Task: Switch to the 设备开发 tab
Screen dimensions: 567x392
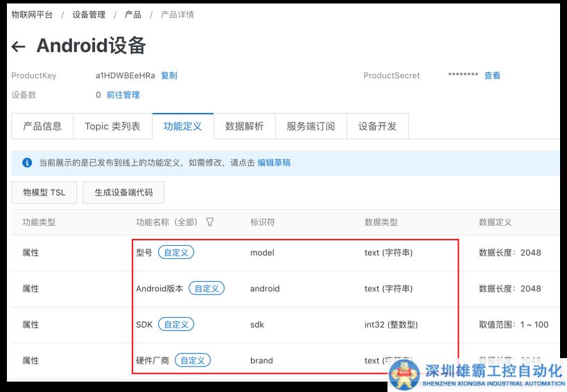Action: [x=377, y=126]
